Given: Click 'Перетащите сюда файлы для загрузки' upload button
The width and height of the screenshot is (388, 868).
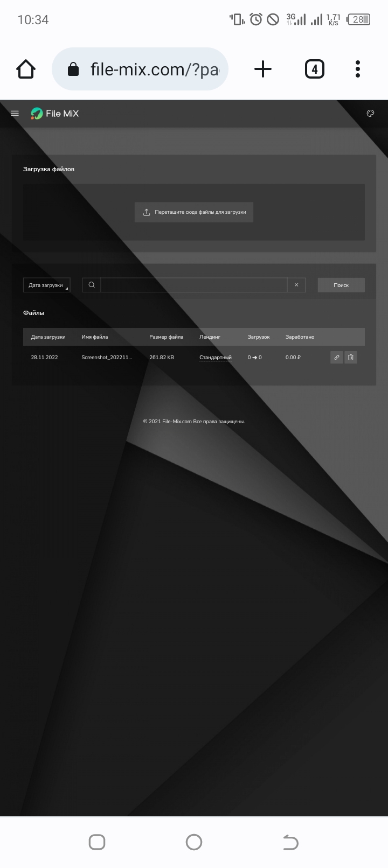Looking at the screenshot, I should [194, 212].
